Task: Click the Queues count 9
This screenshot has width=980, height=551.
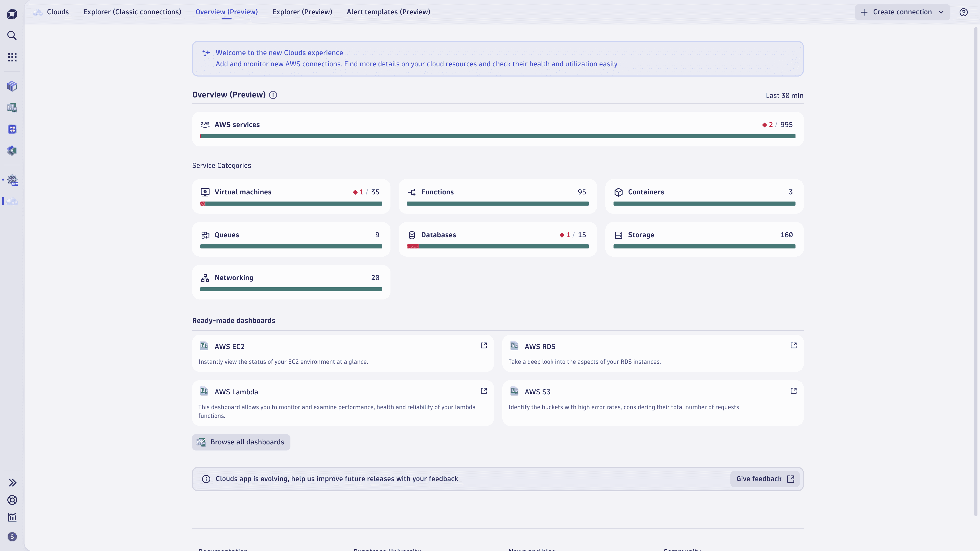Action: tap(377, 235)
